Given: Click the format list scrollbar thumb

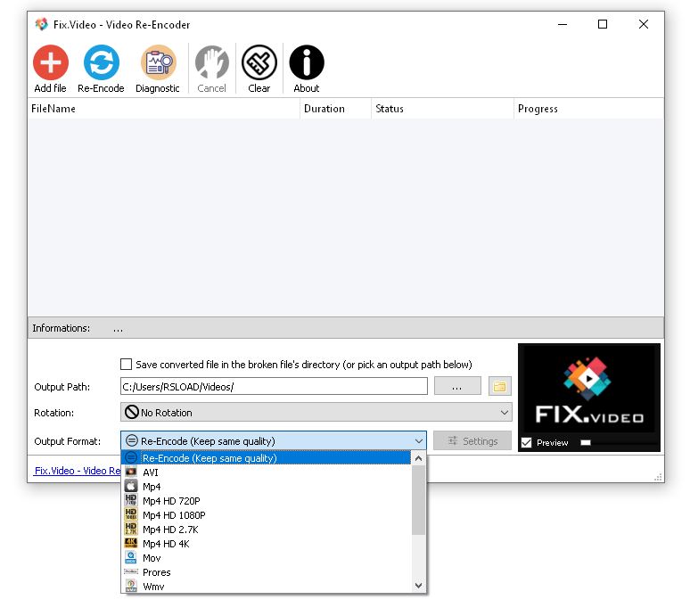Looking at the screenshot, I should pos(418,500).
